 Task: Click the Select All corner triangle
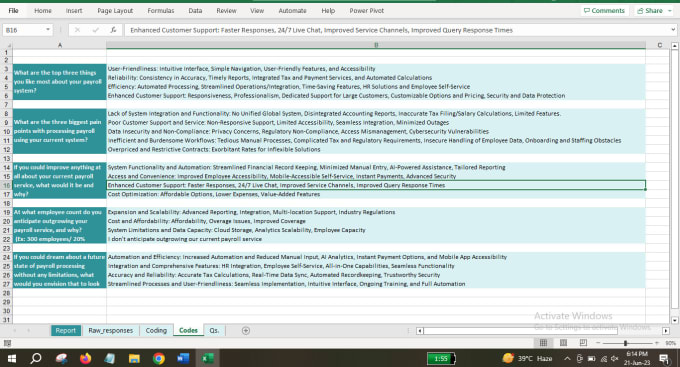(x=8, y=45)
